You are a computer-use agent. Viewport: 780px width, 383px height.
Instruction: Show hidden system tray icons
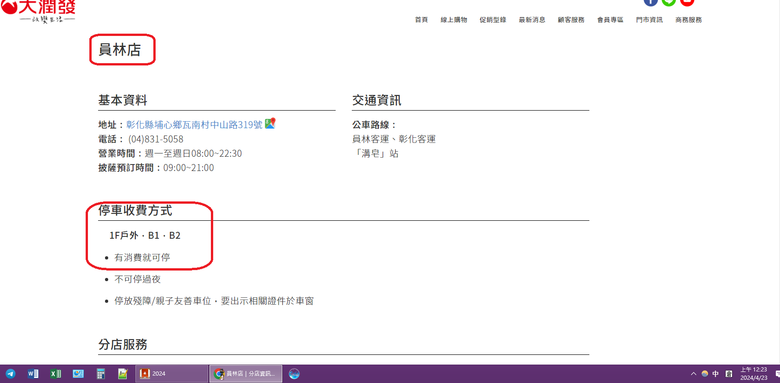click(693, 374)
